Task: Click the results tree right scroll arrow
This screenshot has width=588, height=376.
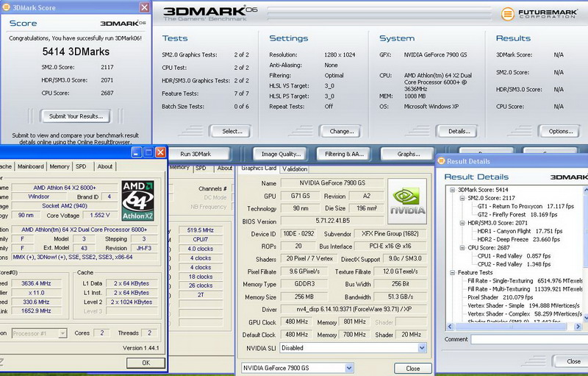Action: (578, 327)
